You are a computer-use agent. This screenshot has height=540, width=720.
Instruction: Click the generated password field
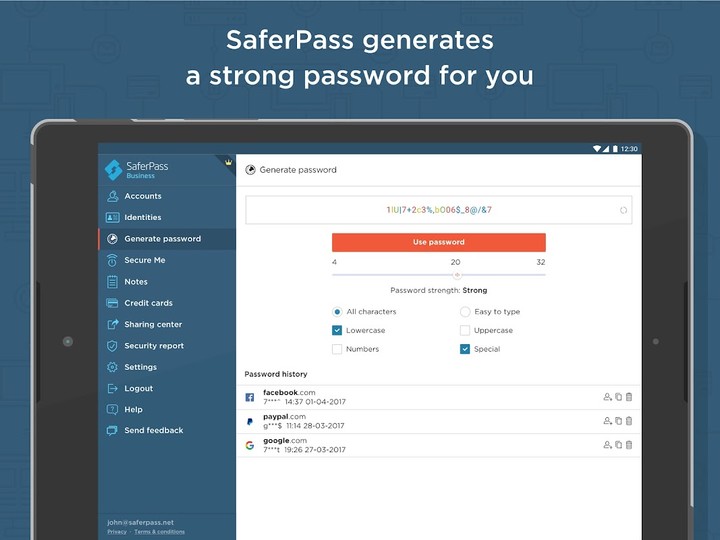(x=439, y=210)
